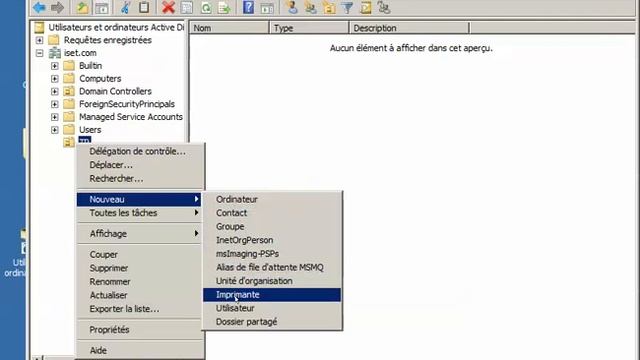This screenshot has height=360, width=640.
Task: Select the Computers tree item
Action: point(100,78)
